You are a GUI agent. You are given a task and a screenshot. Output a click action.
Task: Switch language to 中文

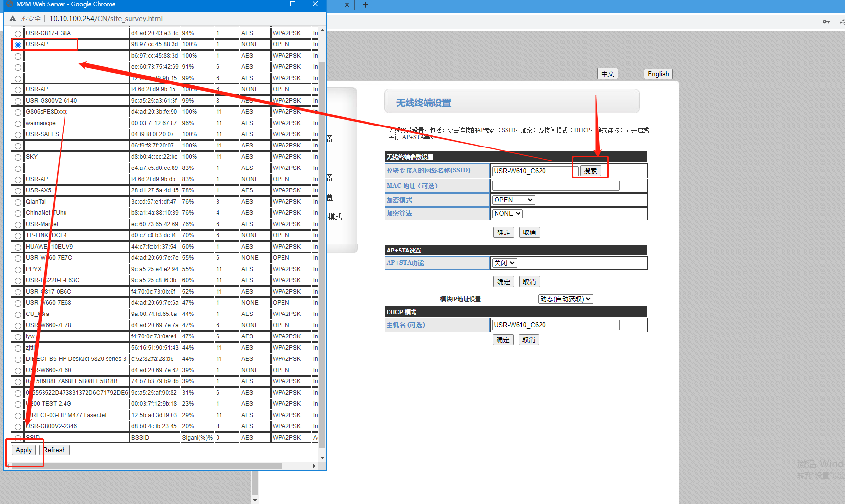coord(607,74)
